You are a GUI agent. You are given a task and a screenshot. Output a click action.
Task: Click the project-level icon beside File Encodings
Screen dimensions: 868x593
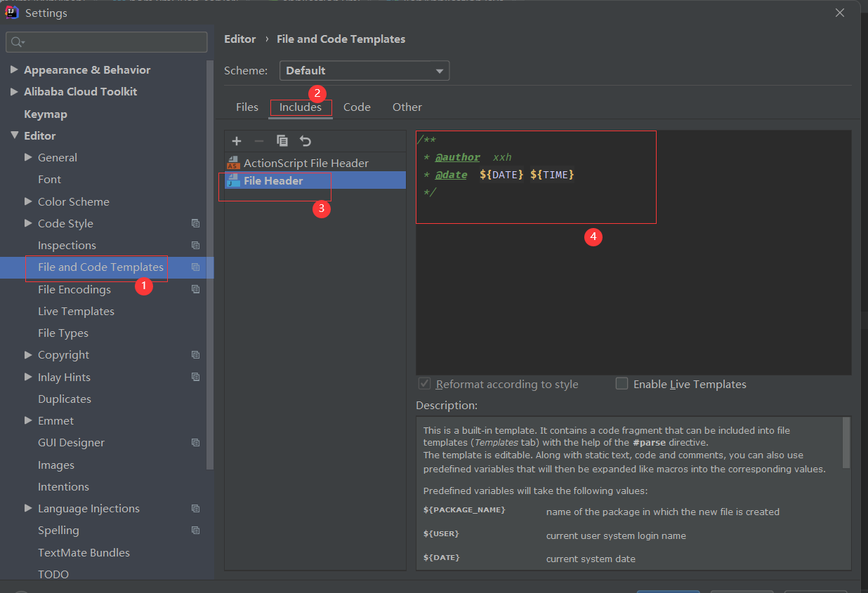coord(195,289)
